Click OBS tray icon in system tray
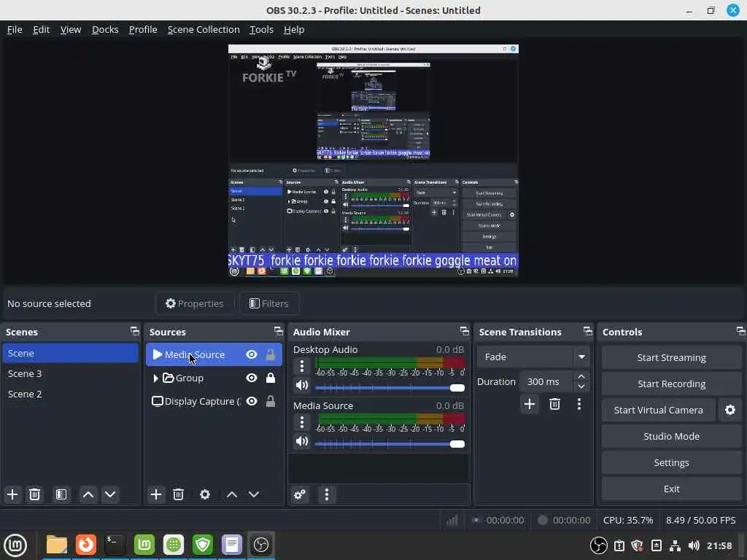 598,545
